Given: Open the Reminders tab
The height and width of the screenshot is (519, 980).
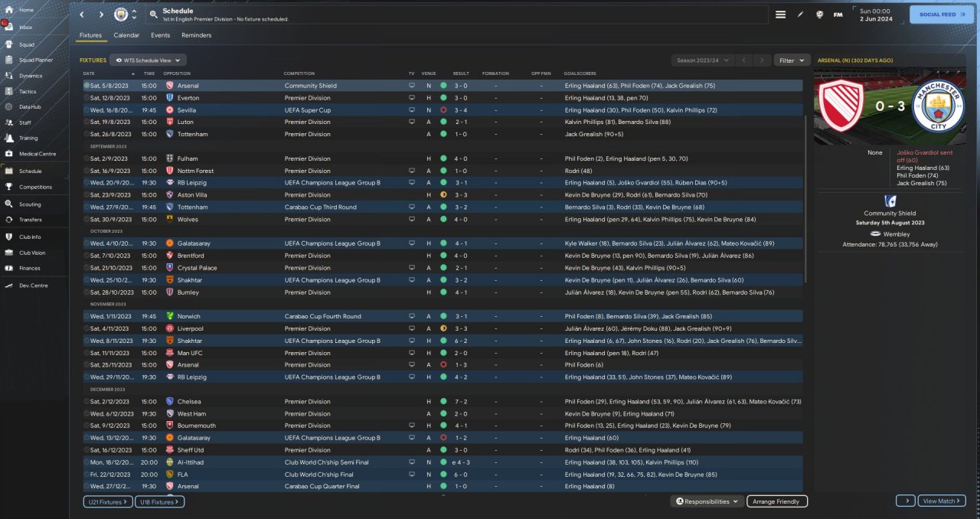Looking at the screenshot, I should 196,35.
